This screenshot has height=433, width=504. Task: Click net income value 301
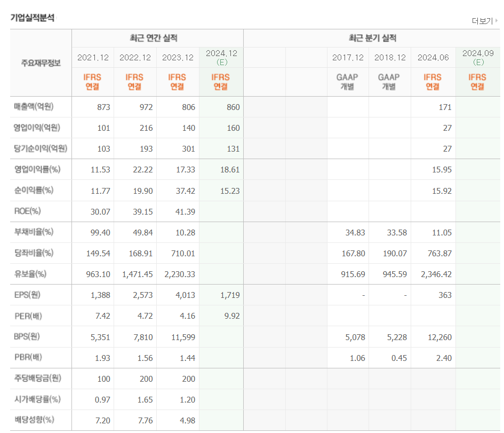(x=188, y=149)
